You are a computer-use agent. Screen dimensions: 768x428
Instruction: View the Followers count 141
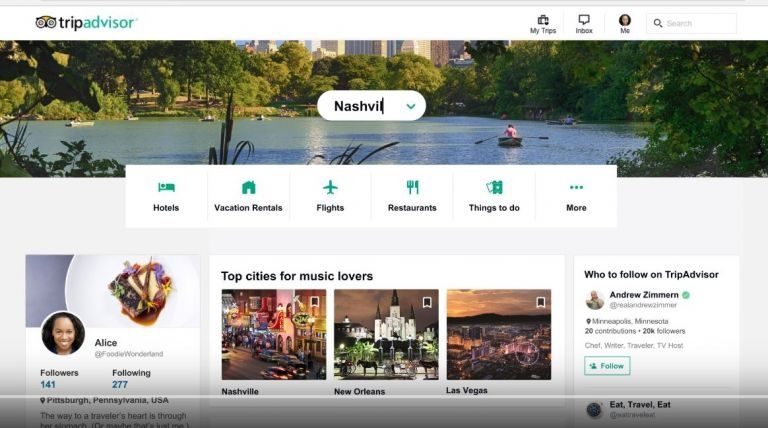coord(48,384)
